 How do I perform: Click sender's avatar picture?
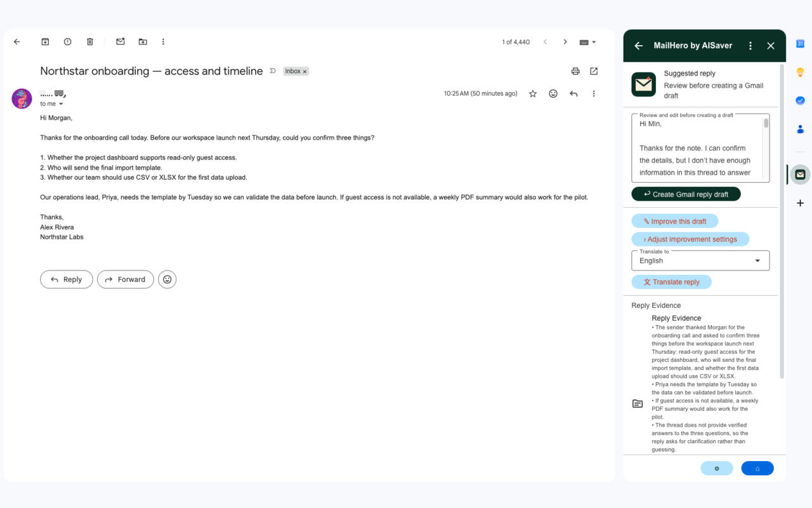[x=22, y=99]
